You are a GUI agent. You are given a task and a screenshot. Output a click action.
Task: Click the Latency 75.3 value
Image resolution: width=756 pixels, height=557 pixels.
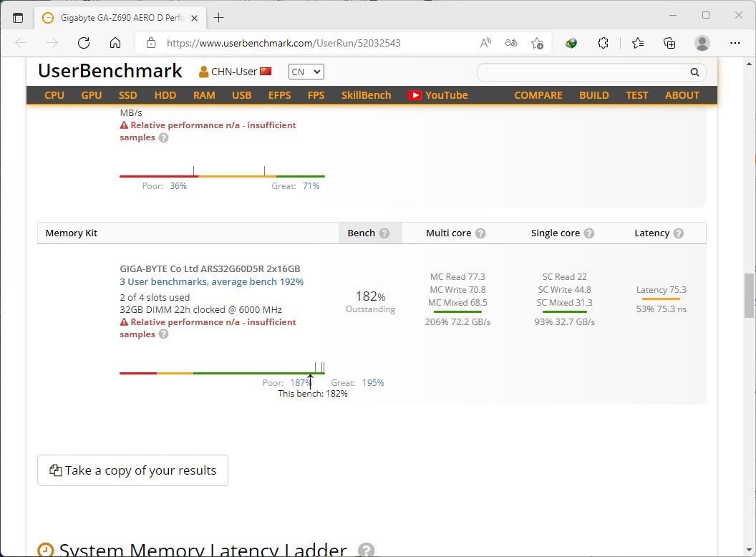pyautogui.click(x=661, y=290)
